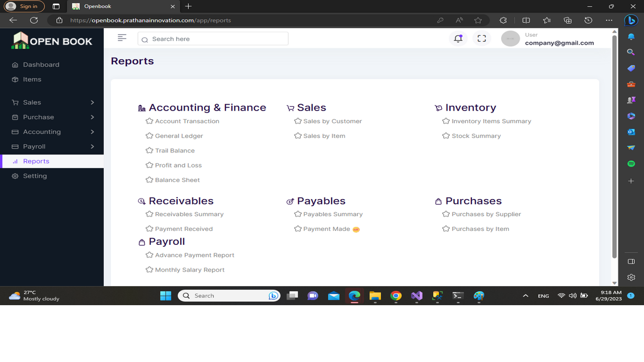This screenshot has width=644, height=362.
Task: Open the notification bell icon
Action: (457, 38)
